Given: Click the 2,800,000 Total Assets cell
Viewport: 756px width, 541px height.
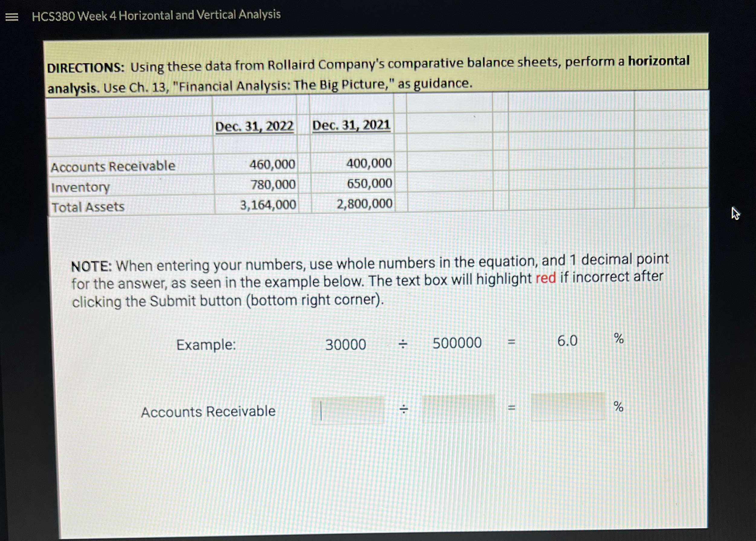Looking at the screenshot, I should (364, 204).
